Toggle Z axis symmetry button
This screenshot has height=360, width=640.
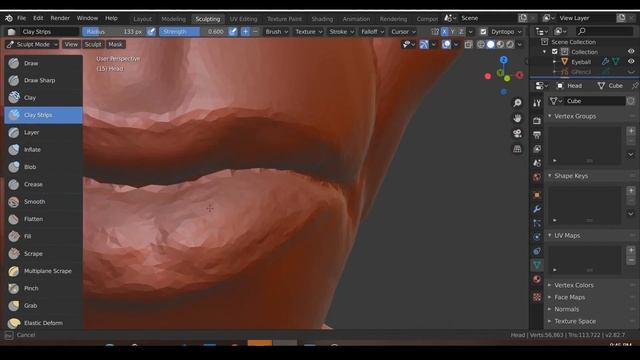(x=461, y=31)
